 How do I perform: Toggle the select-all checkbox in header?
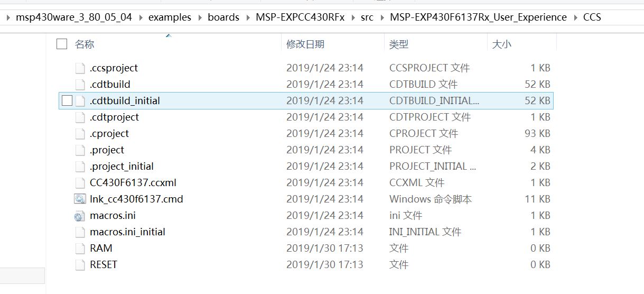[x=62, y=44]
